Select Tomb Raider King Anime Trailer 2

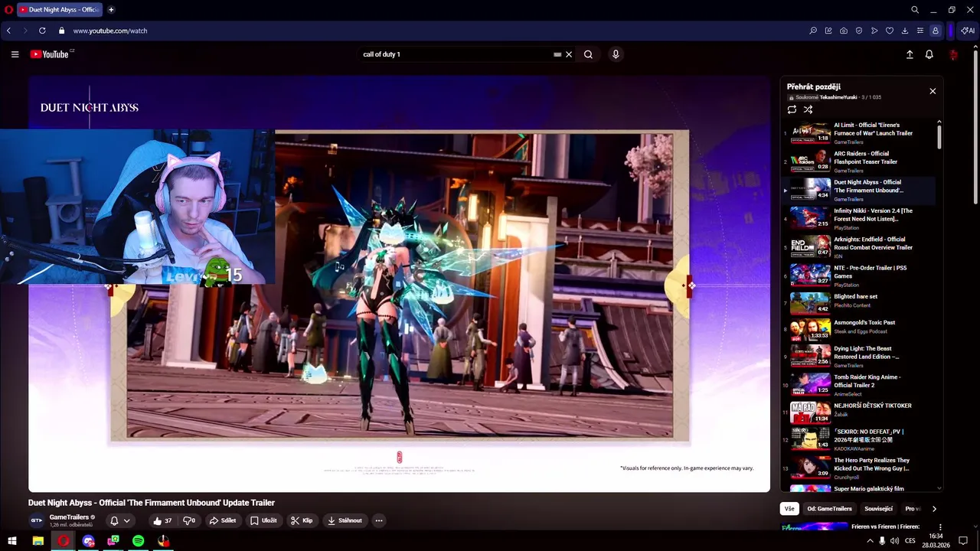(x=857, y=384)
